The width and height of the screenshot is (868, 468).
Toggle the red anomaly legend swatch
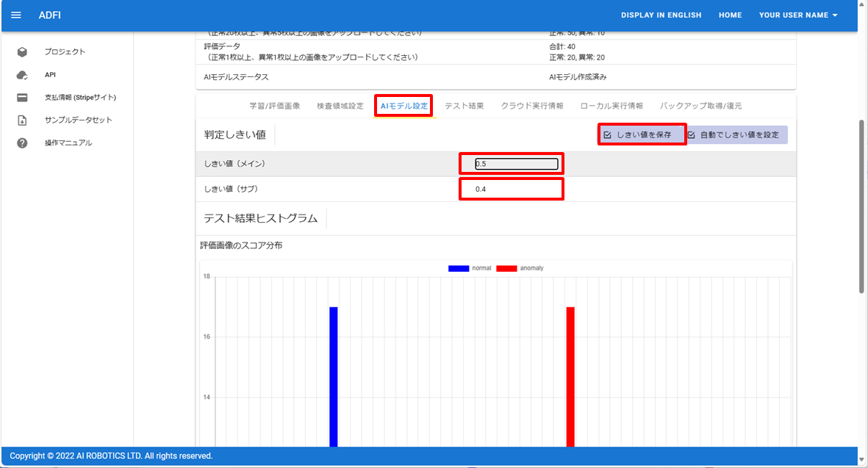(506, 268)
